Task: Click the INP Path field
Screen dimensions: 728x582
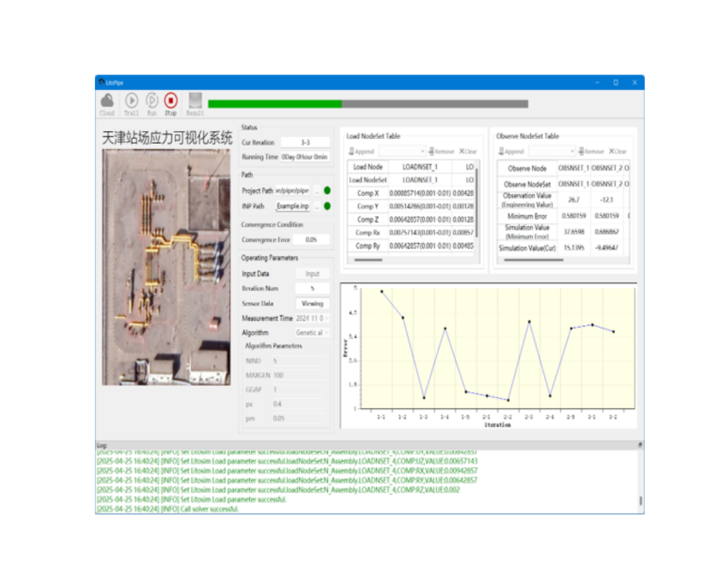Action: coord(293,206)
